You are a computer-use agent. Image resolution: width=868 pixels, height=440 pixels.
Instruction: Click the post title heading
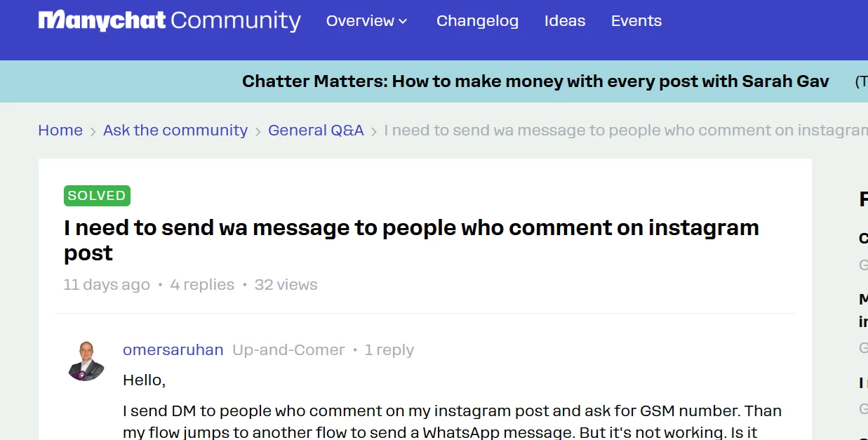pos(411,240)
